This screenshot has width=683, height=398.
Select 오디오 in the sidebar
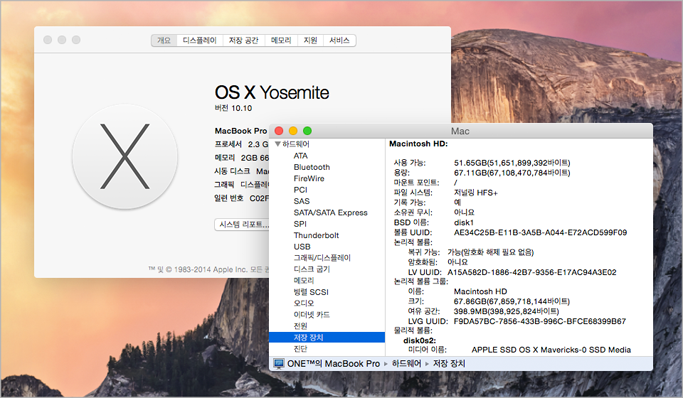304,303
